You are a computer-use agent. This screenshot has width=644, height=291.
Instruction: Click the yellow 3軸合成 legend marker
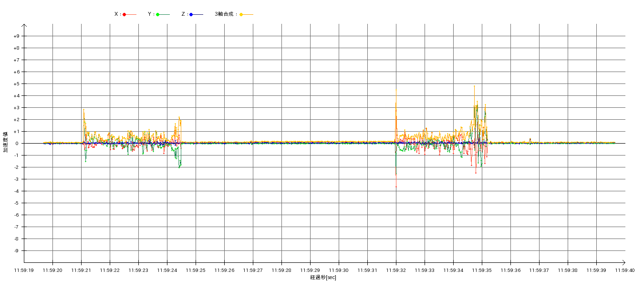point(241,14)
